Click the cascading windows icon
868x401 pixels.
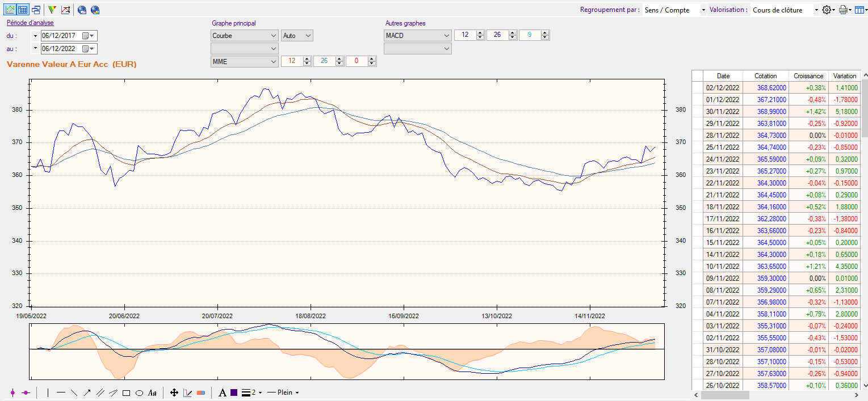[36, 10]
